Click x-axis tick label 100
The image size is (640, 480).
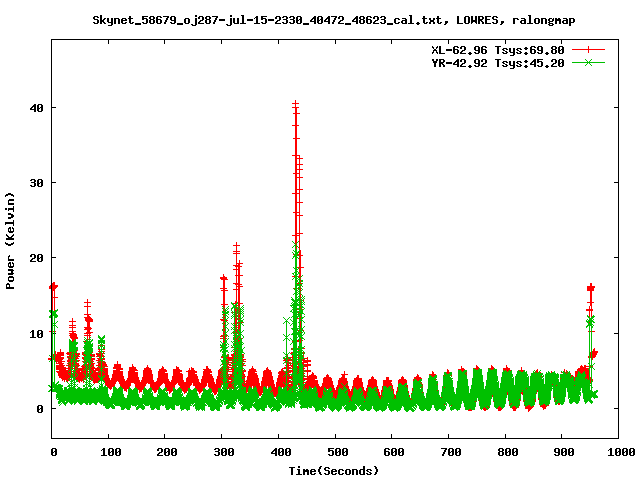pos(110,452)
